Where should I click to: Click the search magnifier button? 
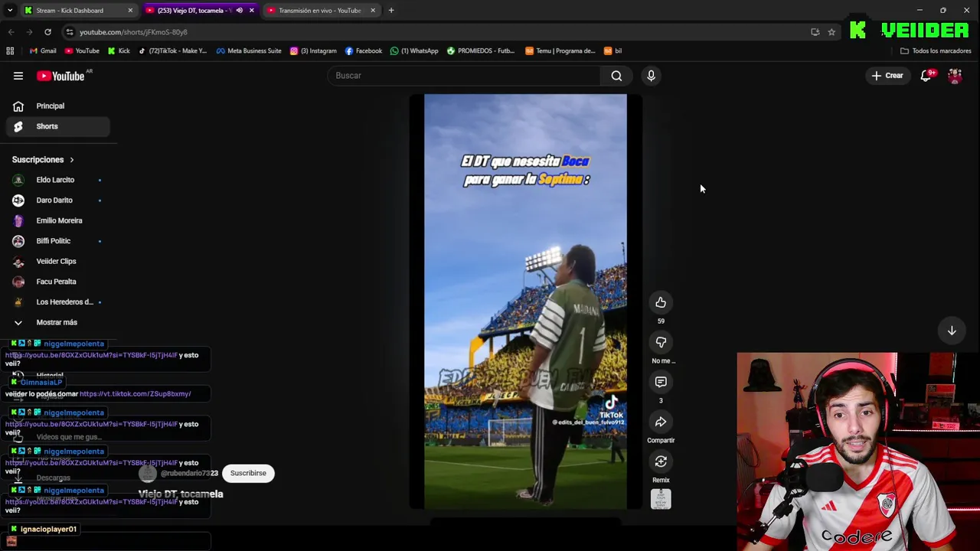616,76
